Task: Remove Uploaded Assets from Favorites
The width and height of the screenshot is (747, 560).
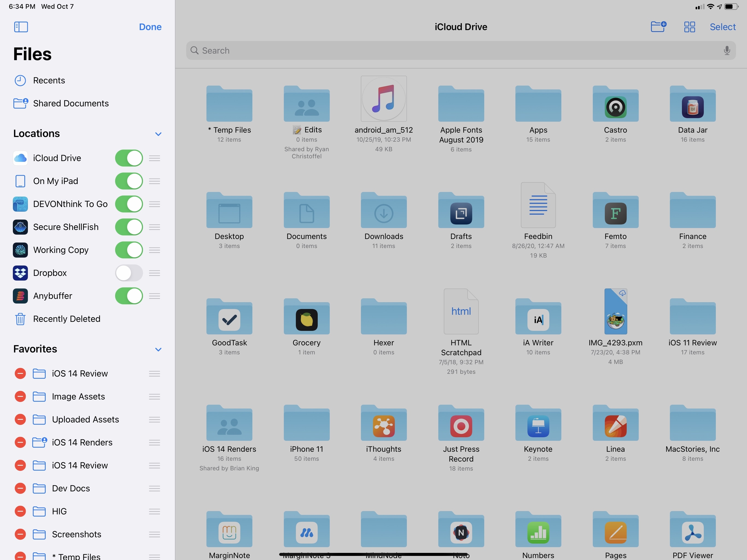Action: tap(20, 419)
